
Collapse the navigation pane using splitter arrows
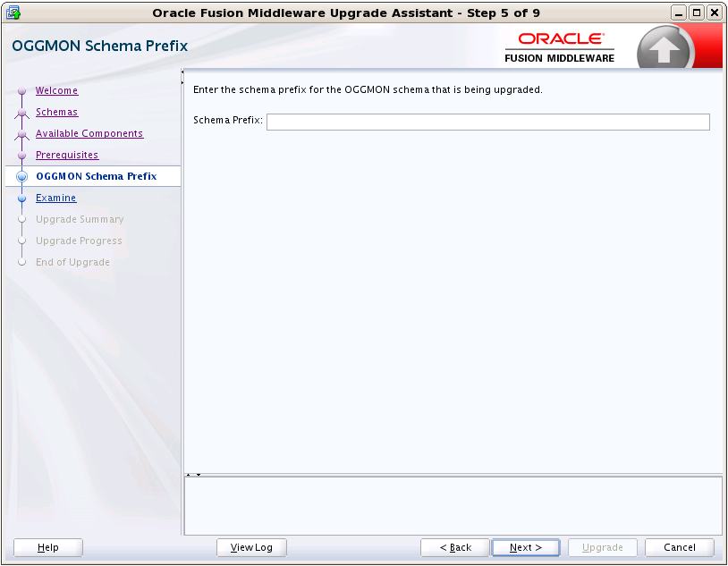pos(182,77)
